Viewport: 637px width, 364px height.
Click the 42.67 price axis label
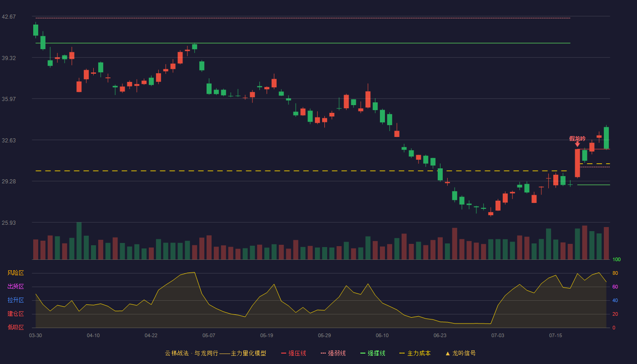(9, 17)
